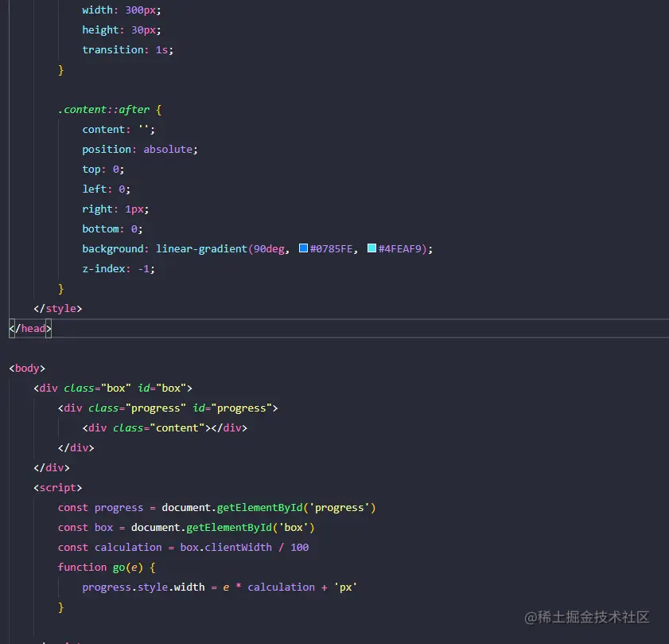Click the div with class="progress" line
The width and height of the screenshot is (669, 644).
(168, 408)
